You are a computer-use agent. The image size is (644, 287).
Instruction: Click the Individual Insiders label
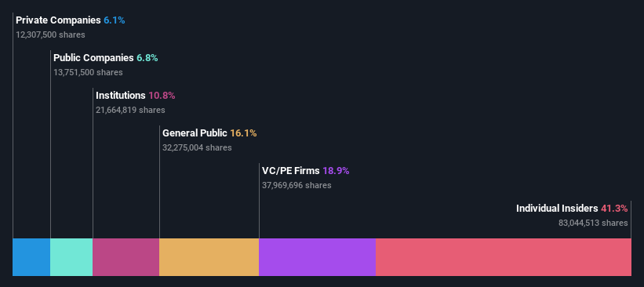pos(557,209)
